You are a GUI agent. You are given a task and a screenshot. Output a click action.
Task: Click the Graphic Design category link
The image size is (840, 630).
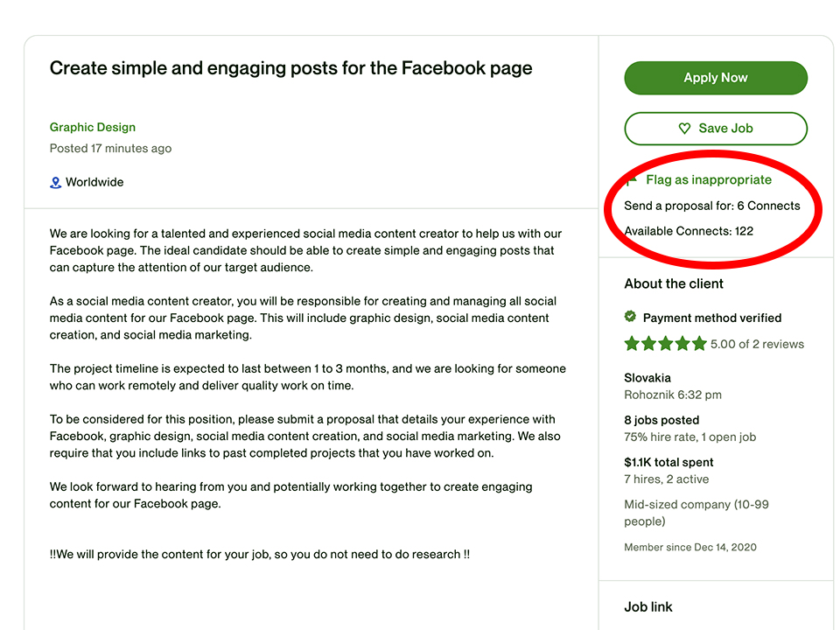93,128
